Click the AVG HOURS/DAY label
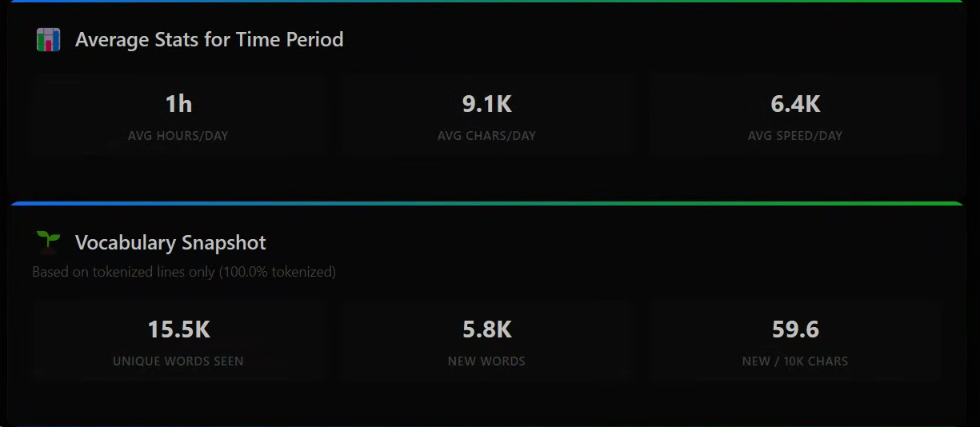Screen dimensions: 980x427 tap(178, 136)
